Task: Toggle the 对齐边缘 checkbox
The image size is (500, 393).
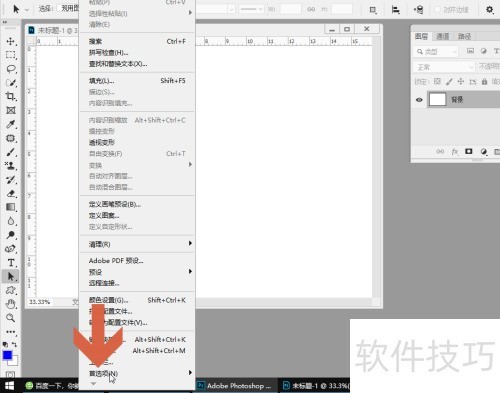Action: tap(437, 10)
